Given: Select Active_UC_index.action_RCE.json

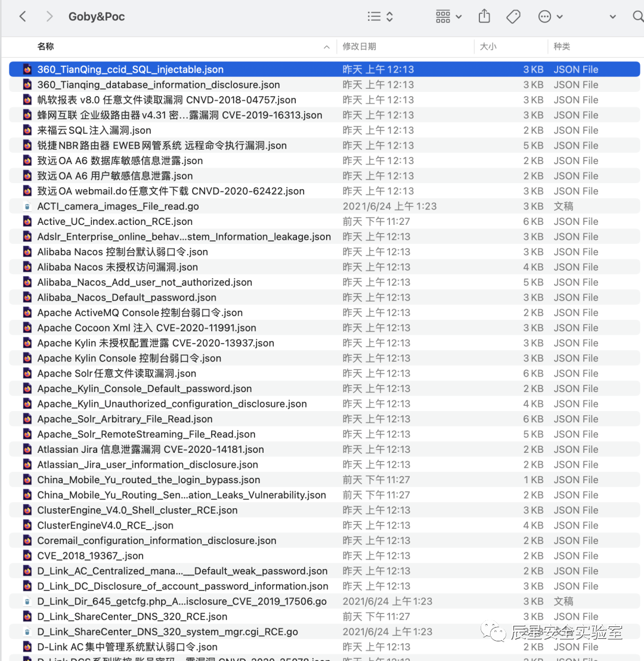Looking at the screenshot, I should click(x=324, y=221).
